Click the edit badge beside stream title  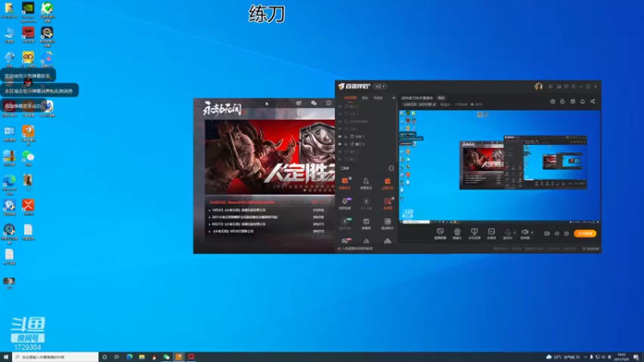(x=441, y=98)
